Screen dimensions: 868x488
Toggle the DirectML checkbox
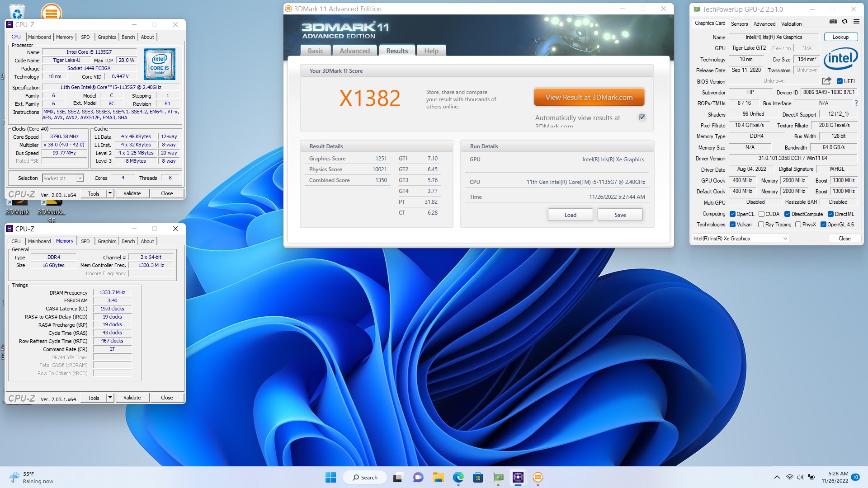point(830,214)
